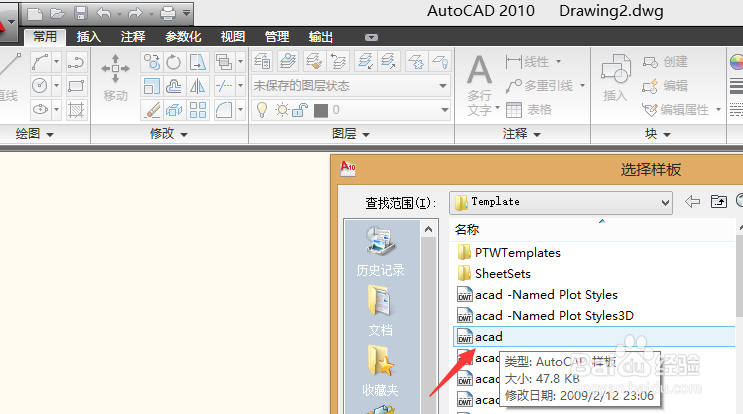Image resolution: width=743 pixels, height=414 pixels.
Task: Expand the 块 panel
Action: coord(658,134)
